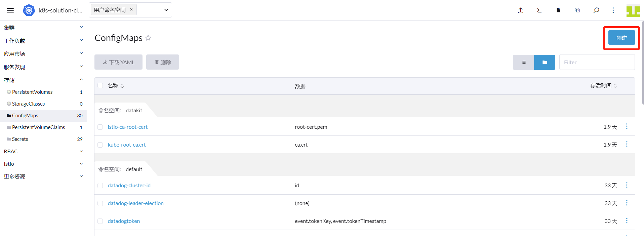The image size is (644, 236).
Task: Open row actions for datadogtoken
Action: (x=627, y=221)
